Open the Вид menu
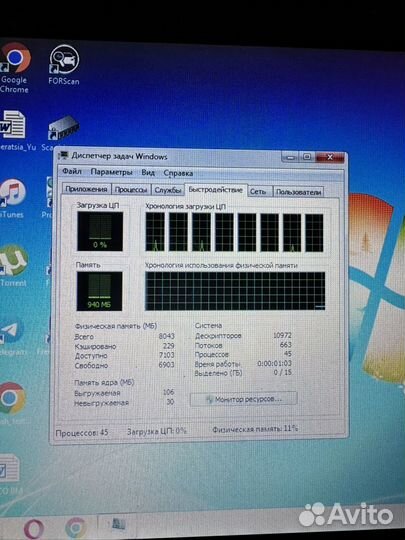405x540 pixels. [x=148, y=172]
